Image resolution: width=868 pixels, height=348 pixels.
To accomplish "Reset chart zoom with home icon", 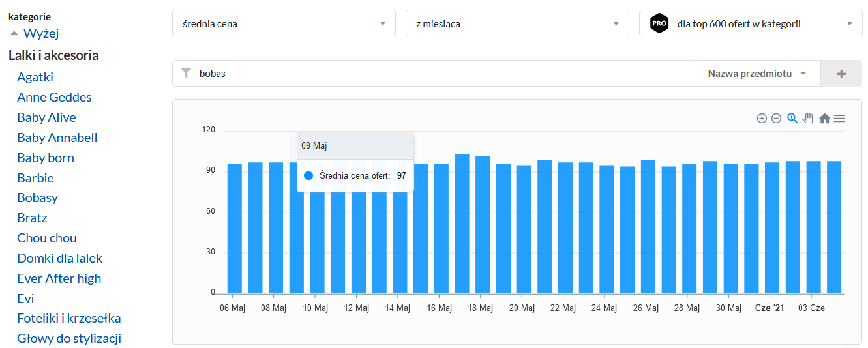I will [824, 118].
